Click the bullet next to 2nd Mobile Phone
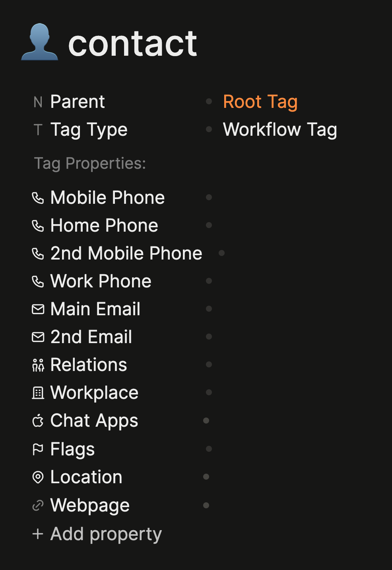The width and height of the screenshot is (392, 570). pos(222,253)
